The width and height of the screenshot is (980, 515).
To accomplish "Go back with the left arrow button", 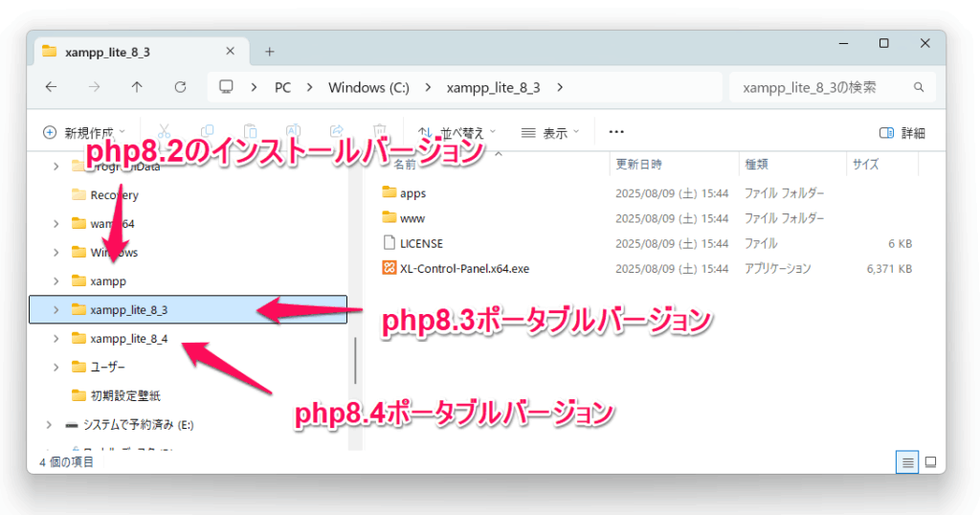I will tap(52, 87).
